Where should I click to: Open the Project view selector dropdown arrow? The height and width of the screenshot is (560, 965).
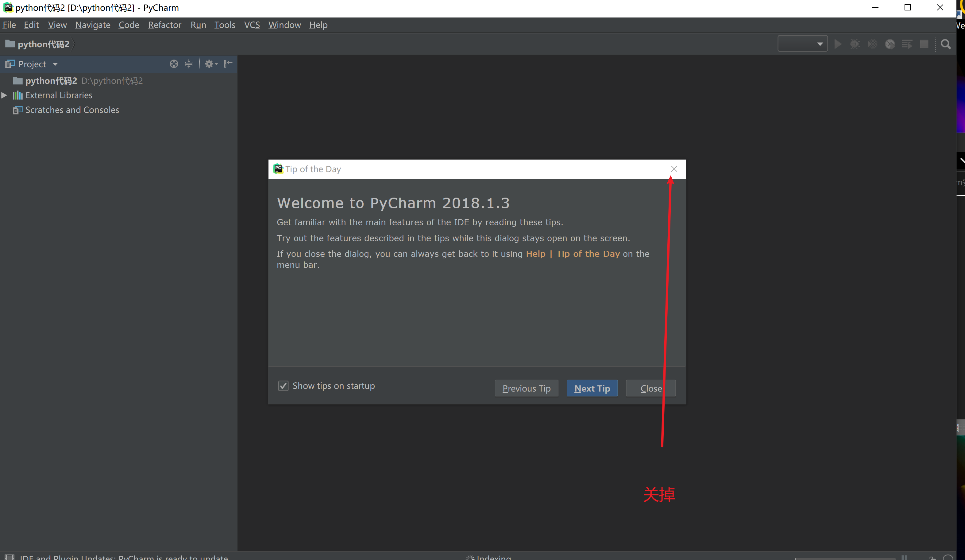55,64
